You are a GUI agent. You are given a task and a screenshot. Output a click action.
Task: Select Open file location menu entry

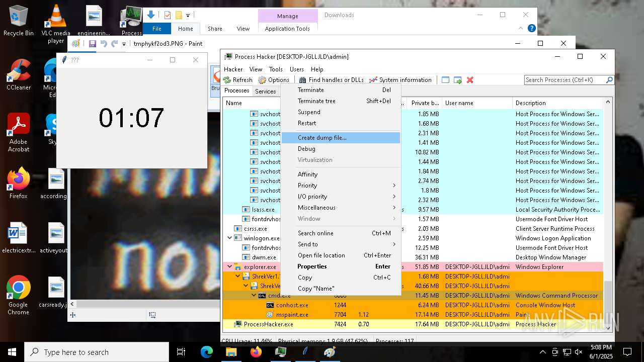point(341,255)
